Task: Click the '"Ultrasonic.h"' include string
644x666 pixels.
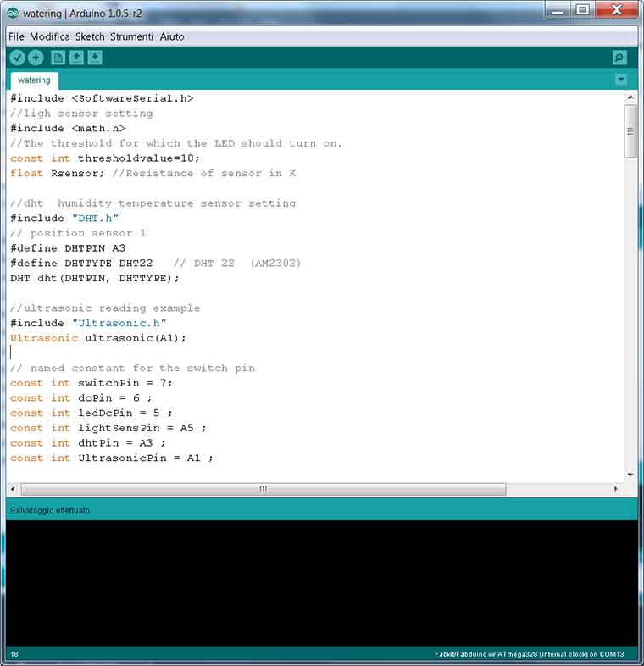Action: (x=119, y=323)
